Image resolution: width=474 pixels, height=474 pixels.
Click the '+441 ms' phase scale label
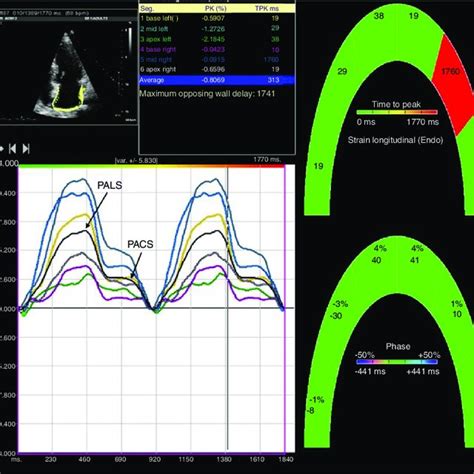(x=423, y=371)
